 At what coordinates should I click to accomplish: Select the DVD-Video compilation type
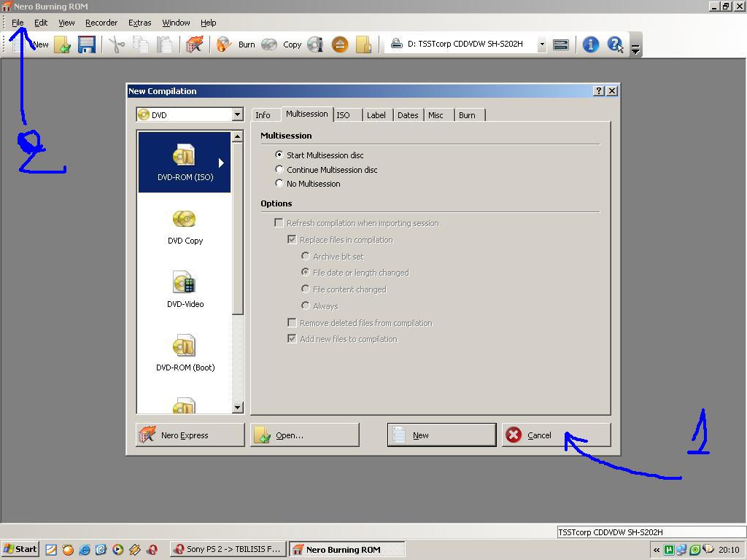coord(185,289)
